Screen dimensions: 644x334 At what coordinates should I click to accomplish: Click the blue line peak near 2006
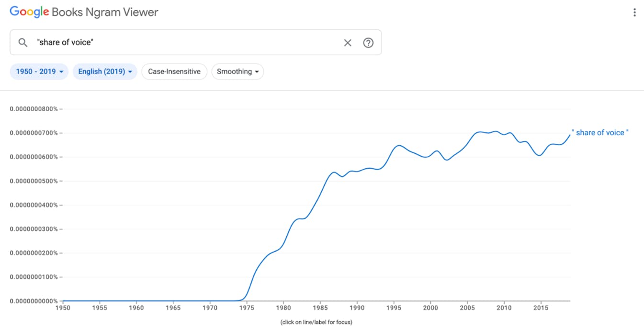click(x=478, y=132)
